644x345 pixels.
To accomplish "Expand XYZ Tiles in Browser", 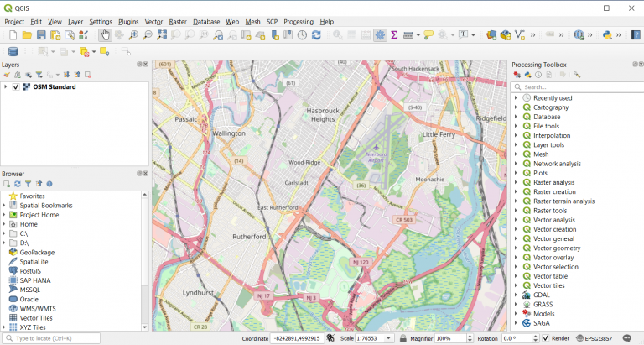I will (4, 327).
